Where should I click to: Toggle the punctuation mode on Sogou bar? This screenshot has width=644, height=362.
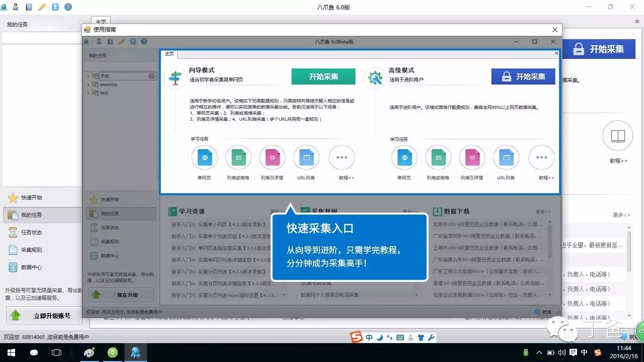pyautogui.click(x=389, y=337)
